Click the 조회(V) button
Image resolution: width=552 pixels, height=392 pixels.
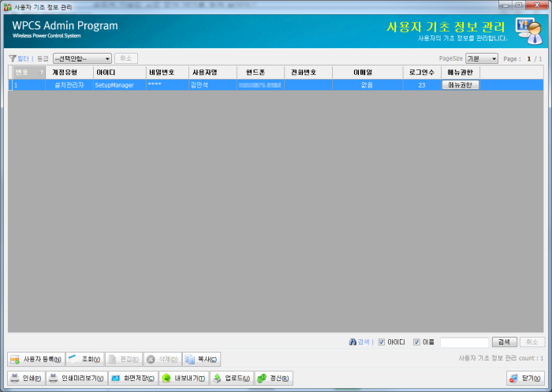point(85,359)
